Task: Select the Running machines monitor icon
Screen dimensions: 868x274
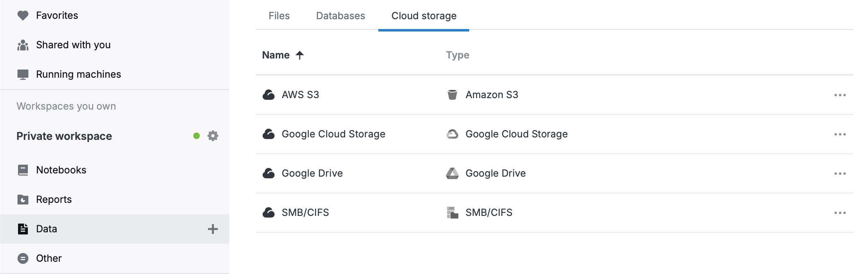Action: pos(23,74)
